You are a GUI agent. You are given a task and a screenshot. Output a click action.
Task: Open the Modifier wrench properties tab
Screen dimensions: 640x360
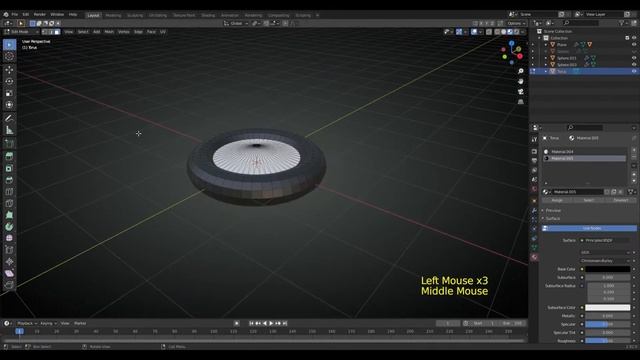click(534, 210)
